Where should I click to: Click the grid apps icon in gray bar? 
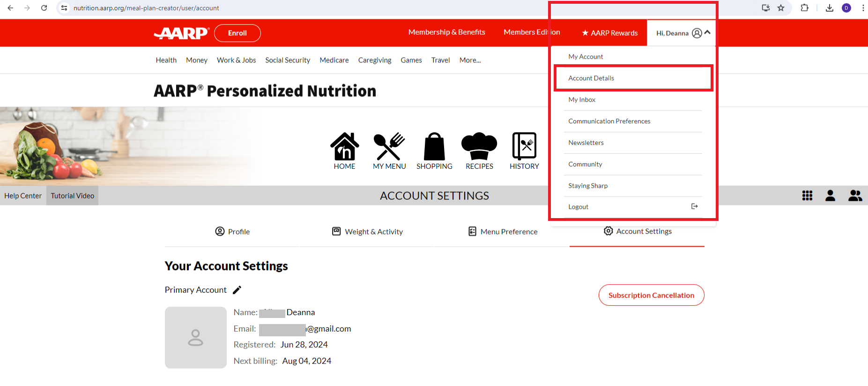click(807, 196)
